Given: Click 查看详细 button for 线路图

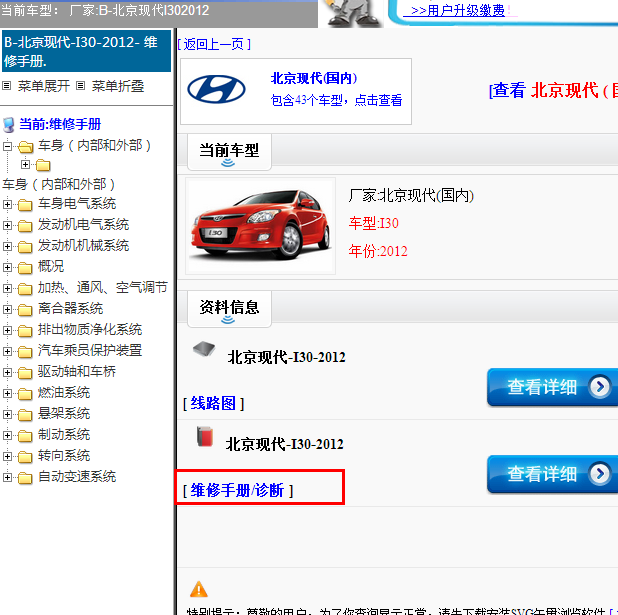Looking at the screenshot, I should [x=552, y=387].
